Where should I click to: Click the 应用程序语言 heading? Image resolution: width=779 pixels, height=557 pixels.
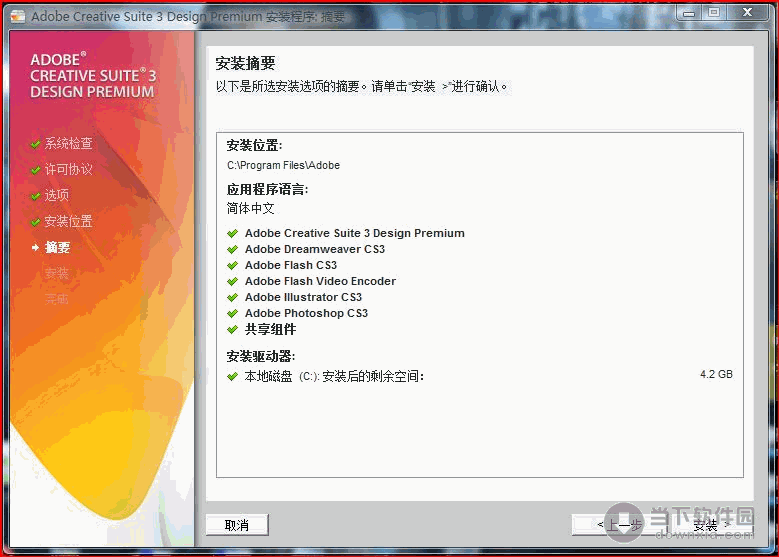[x=267, y=189]
